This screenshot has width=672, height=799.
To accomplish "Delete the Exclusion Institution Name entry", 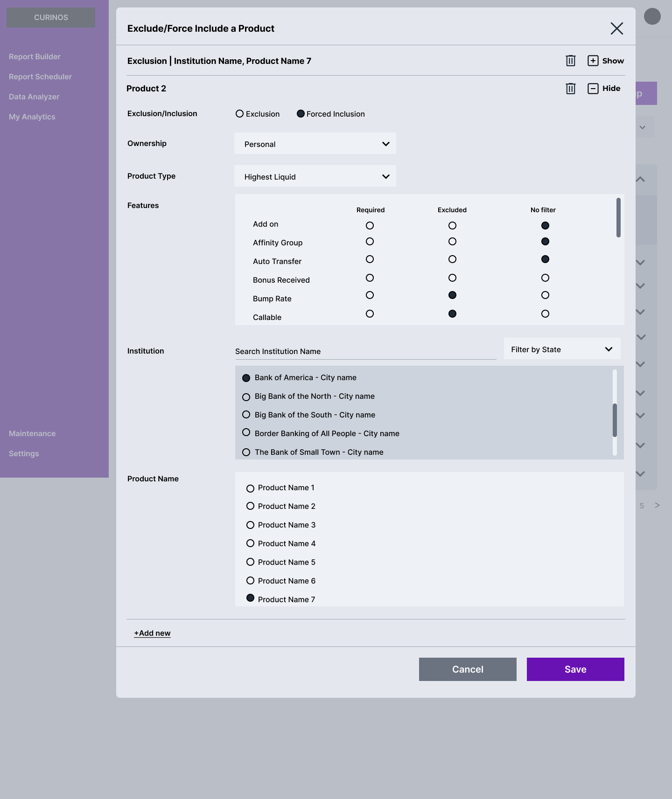I will coord(570,61).
